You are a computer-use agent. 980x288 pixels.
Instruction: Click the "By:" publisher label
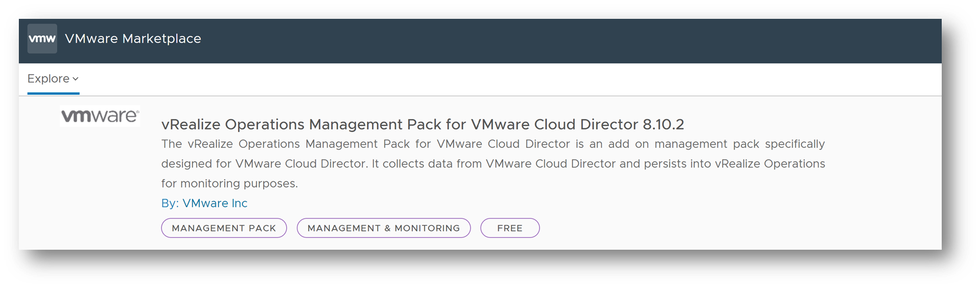[x=170, y=203]
